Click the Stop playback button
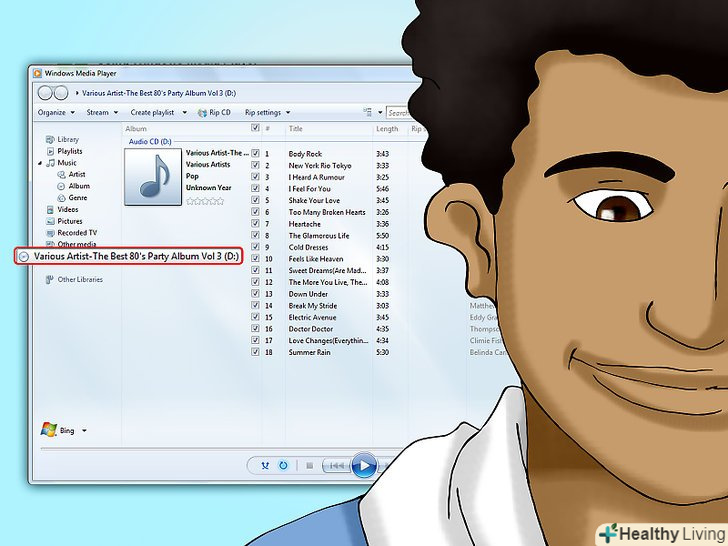The height and width of the screenshot is (546, 728). [x=310, y=466]
